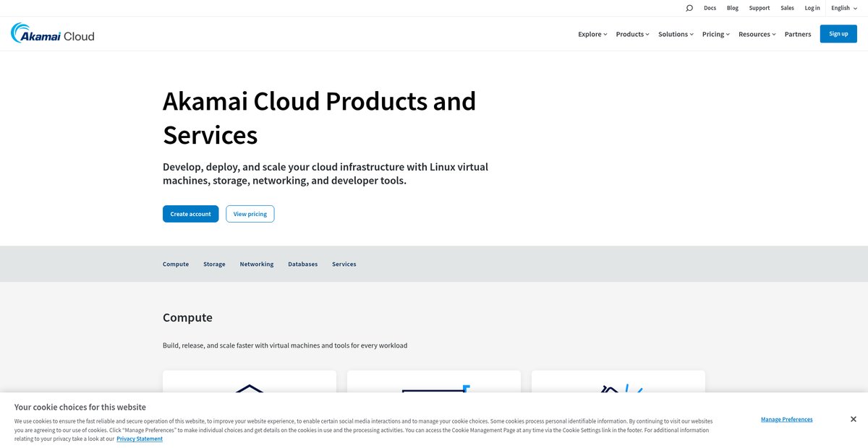Close the cookie banner with X

853,419
